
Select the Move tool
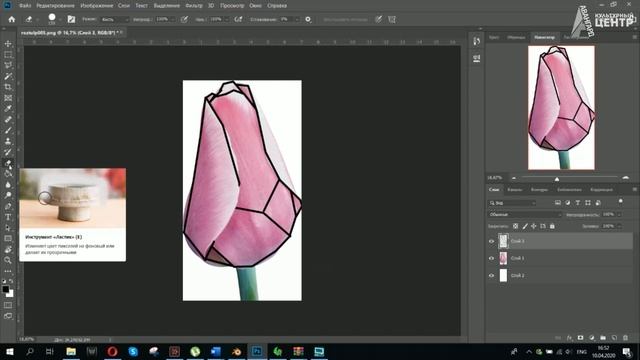[8, 44]
